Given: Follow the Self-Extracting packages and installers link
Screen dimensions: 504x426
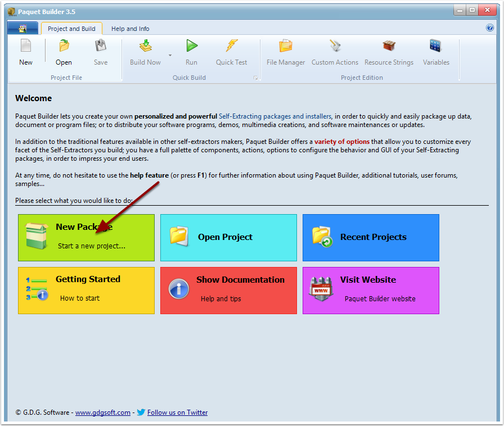Looking at the screenshot, I should tap(275, 116).
